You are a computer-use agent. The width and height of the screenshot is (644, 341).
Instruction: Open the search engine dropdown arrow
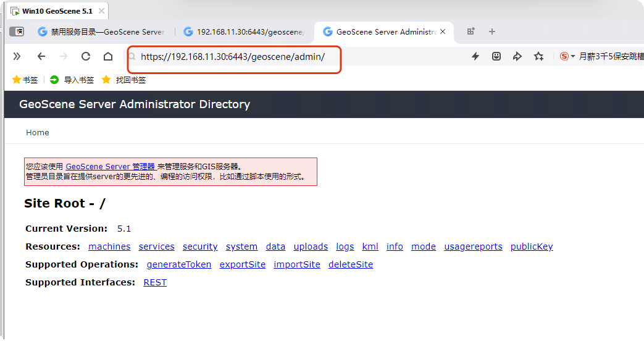point(573,56)
